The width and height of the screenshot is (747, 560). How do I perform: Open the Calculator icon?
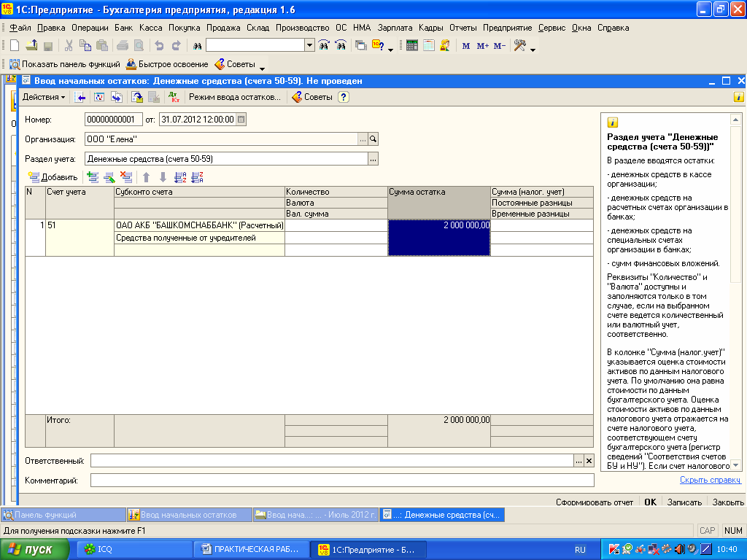click(412, 45)
